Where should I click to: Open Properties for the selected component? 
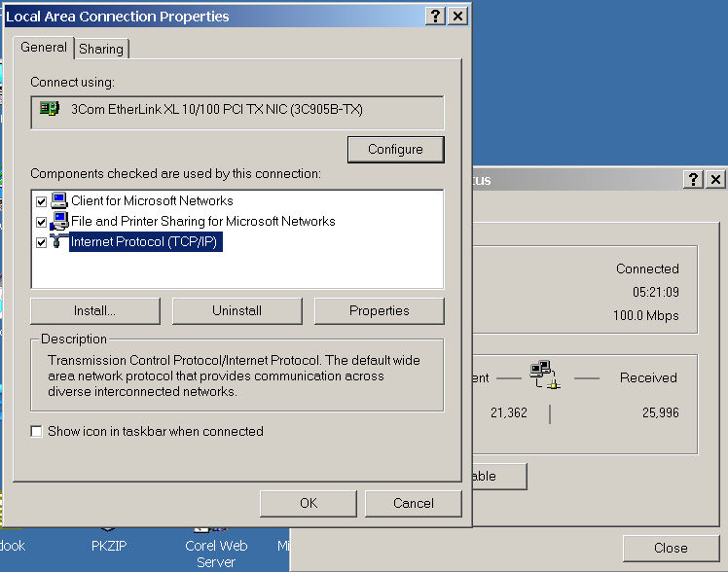point(380,311)
